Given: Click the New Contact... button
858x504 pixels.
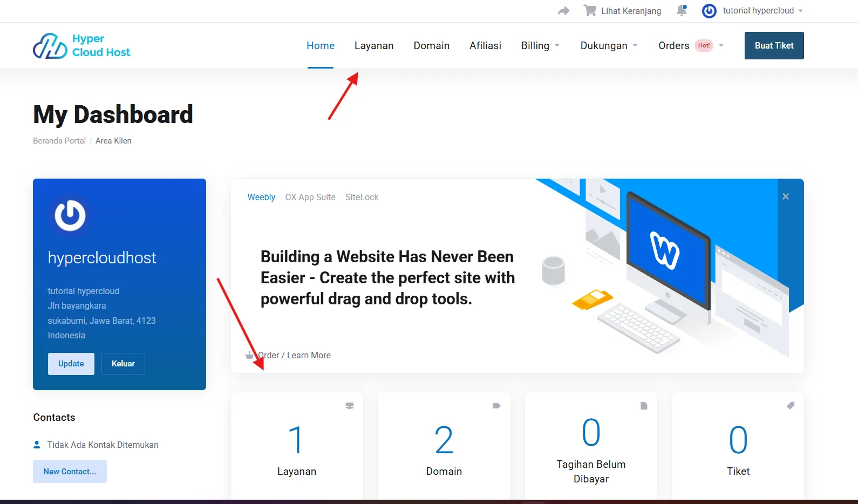Looking at the screenshot, I should [x=70, y=472].
